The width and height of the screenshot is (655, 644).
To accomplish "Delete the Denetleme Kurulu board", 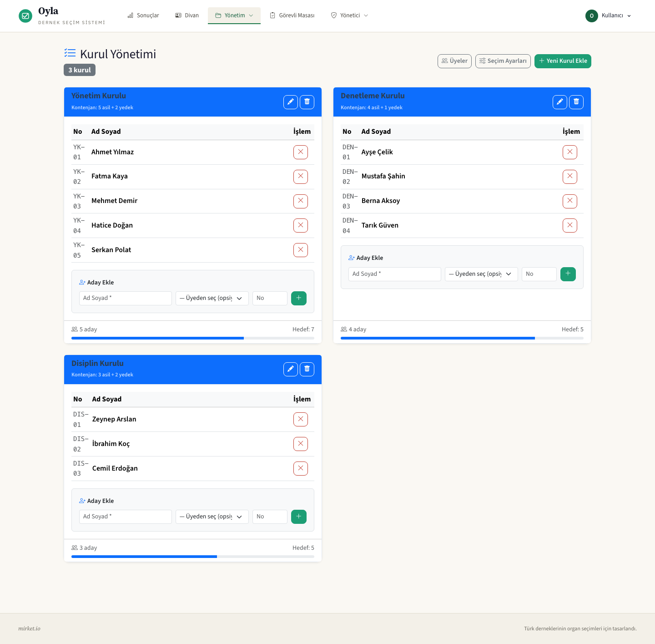I will coord(576,102).
